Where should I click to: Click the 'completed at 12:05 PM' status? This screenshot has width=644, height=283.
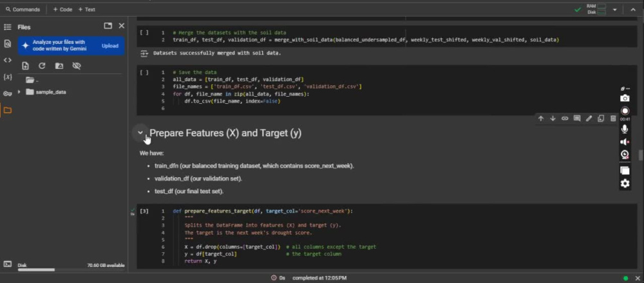(319, 278)
